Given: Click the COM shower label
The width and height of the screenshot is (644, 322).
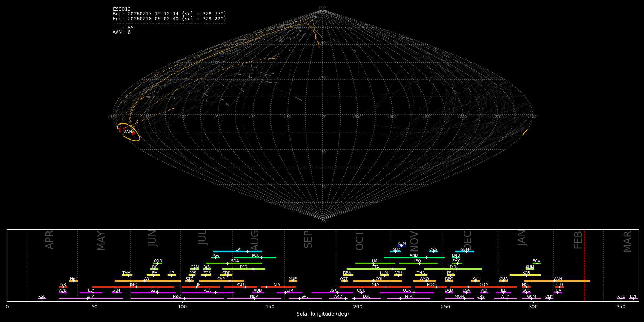Looking at the screenshot, I should (x=484, y=285).
